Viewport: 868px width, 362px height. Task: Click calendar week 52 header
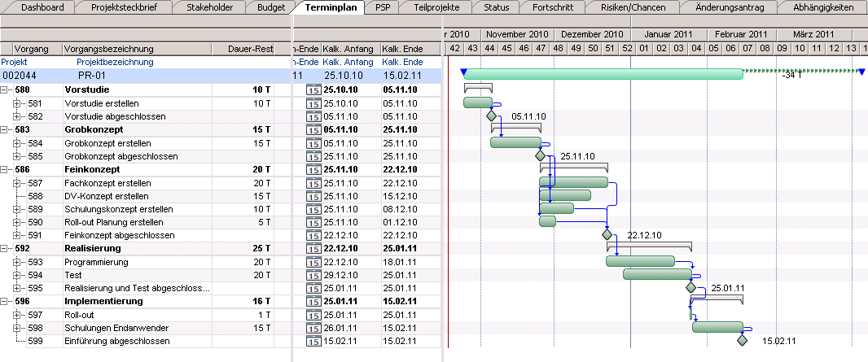627,49
